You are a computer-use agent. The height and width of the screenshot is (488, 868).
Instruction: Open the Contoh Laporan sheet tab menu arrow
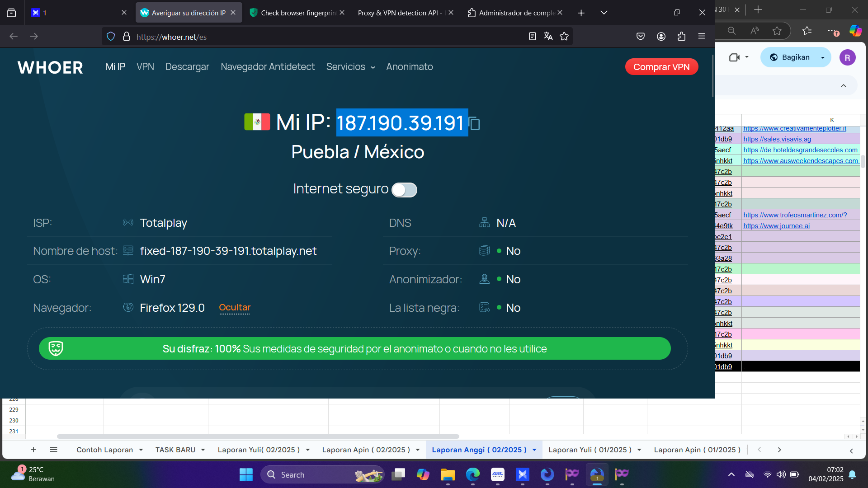click(141, 450)
